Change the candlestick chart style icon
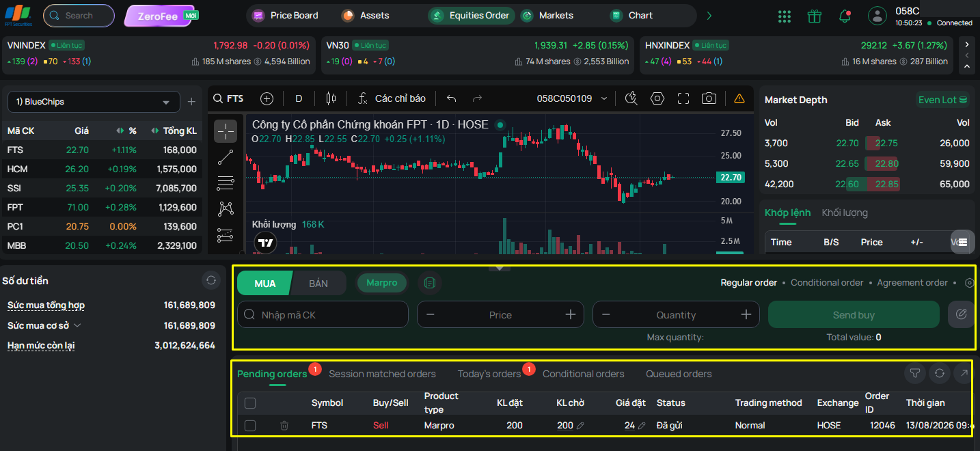Image resolution: width=980 pixels, height=451 pixels. tap(331, 98)
